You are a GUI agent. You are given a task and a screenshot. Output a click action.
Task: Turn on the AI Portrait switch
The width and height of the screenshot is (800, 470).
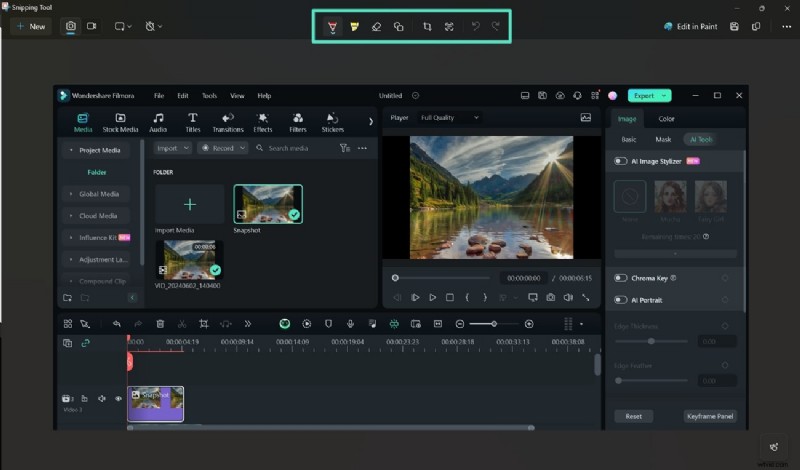click(x=621, y=300)
